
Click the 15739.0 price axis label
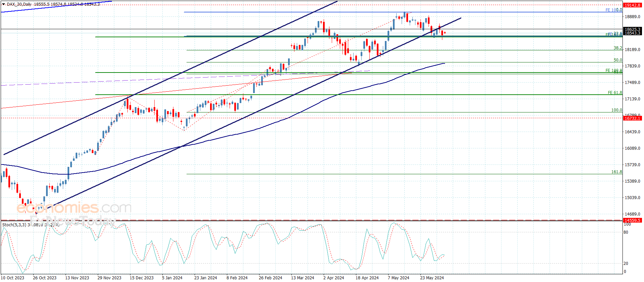(x=632, y=165)
